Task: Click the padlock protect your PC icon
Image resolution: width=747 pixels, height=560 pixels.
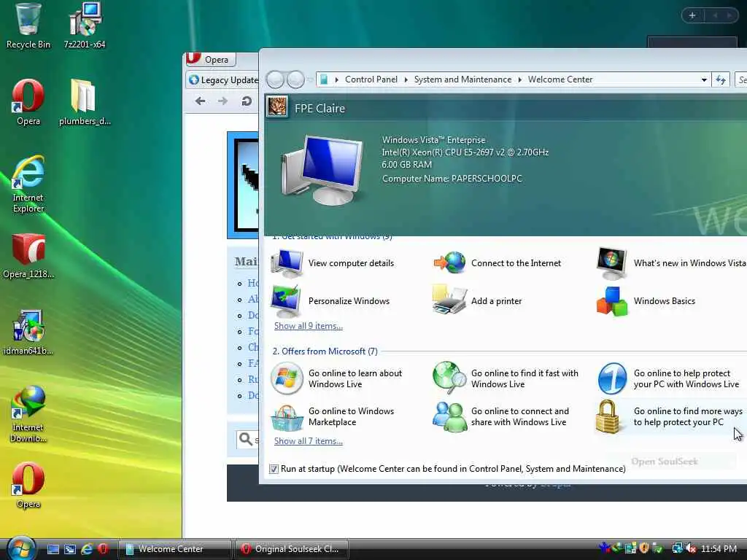Action: pos(608,416)
